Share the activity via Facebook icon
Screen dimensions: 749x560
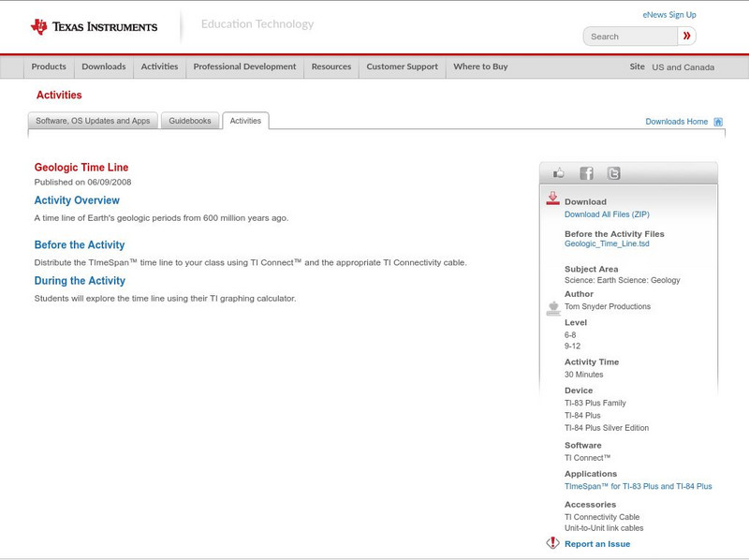coord(586,173)
